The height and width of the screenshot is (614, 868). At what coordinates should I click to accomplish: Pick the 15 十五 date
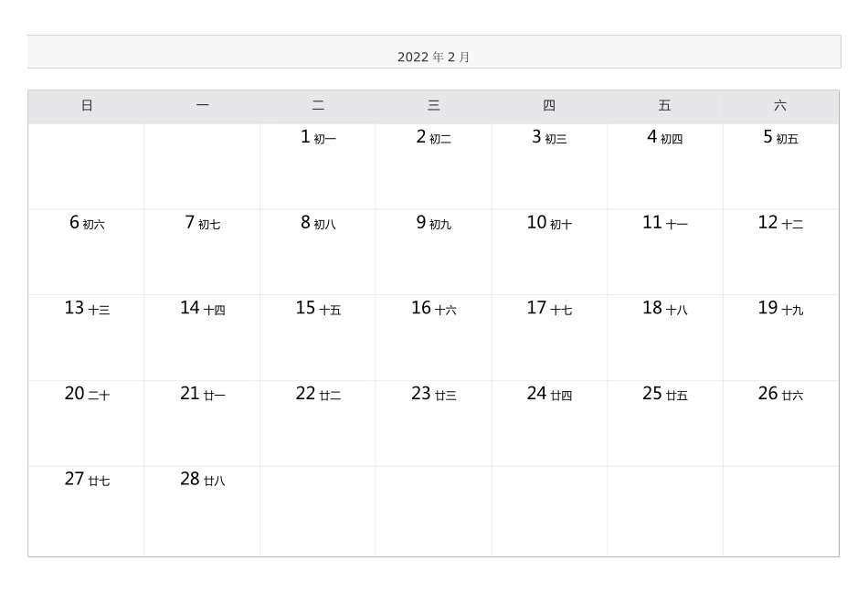pyautogui.click(x=318, y=309)
